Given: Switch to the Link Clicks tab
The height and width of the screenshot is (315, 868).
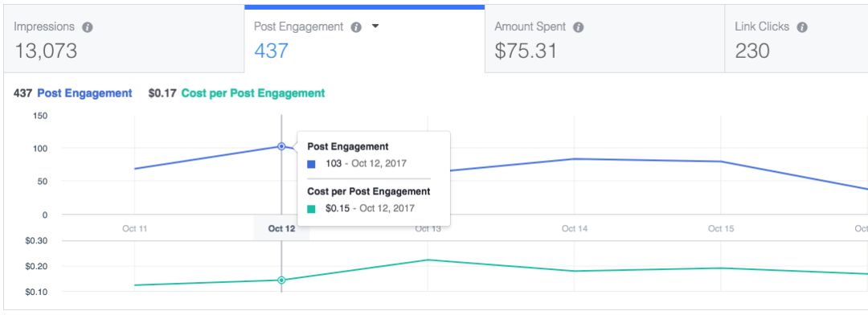Looking at the screenshot, I should click(x=796, y=39).
